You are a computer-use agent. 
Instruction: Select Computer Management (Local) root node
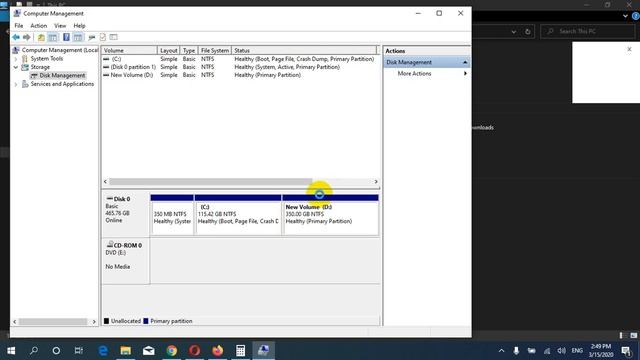56,50
